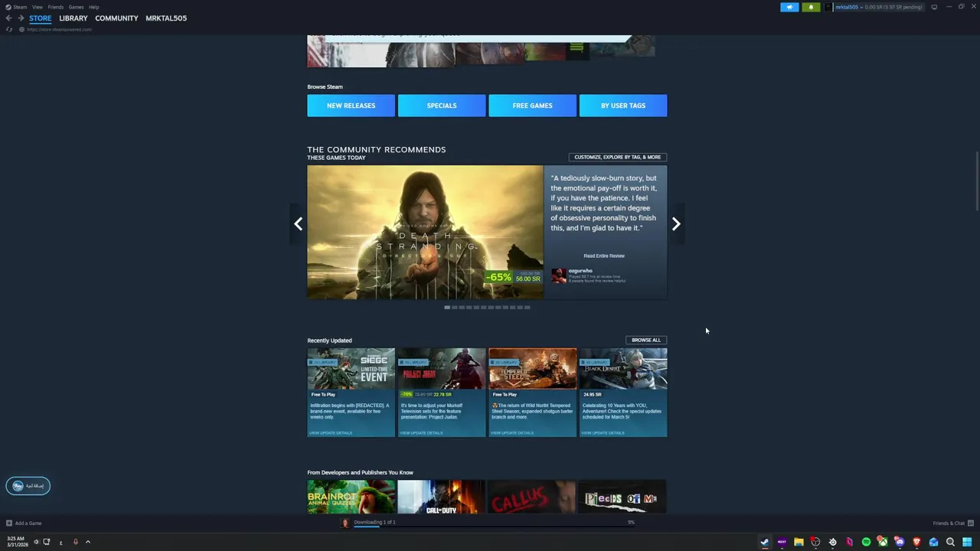View update details for Project Judas
The height and width of the screenshot is (551, 980).
click(422, 433)
